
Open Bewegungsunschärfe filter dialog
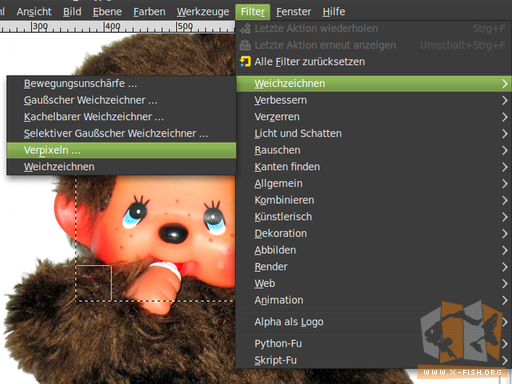click(x=121, y=84)
